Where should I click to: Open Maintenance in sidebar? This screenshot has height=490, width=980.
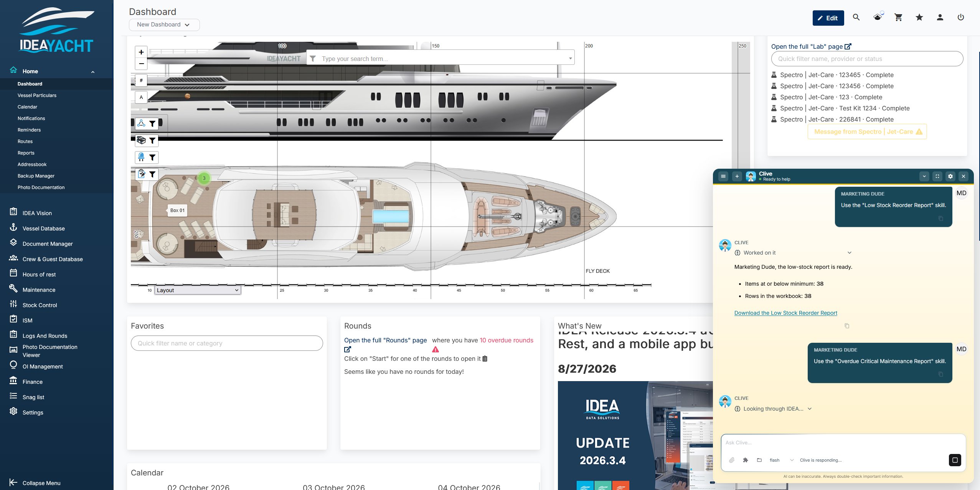coord(39,290)
